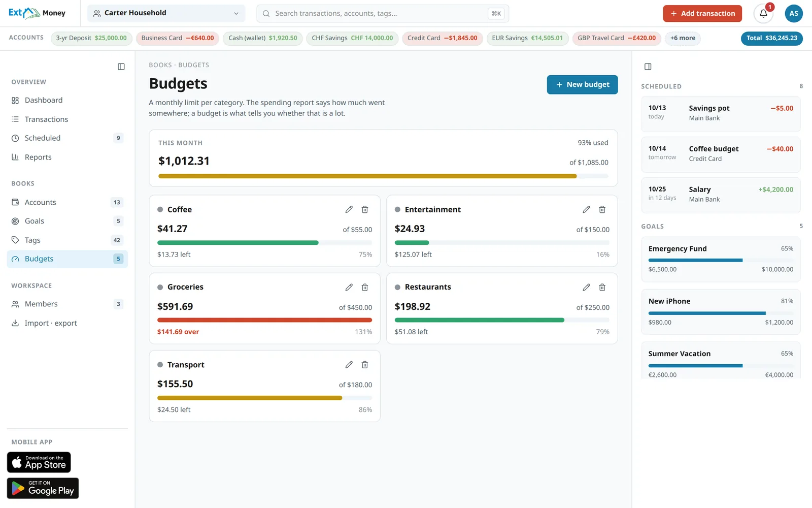Screen dimensions: 812x508
Task: Open the AS user avatar menu
Action: click(794, 14)
